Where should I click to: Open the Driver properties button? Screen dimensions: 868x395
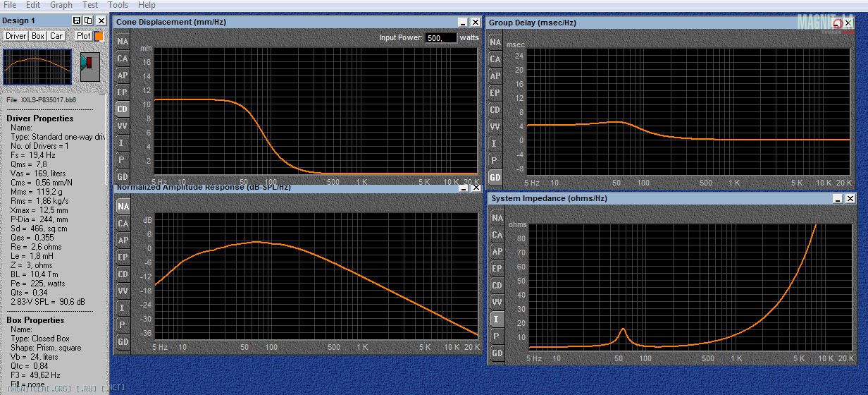click(x=15, y=36)
